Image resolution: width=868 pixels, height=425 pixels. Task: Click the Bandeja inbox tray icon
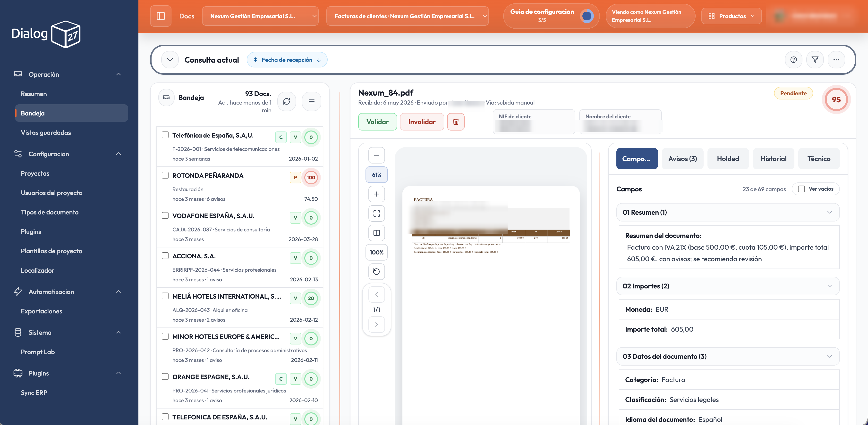[x=166, y=97]
